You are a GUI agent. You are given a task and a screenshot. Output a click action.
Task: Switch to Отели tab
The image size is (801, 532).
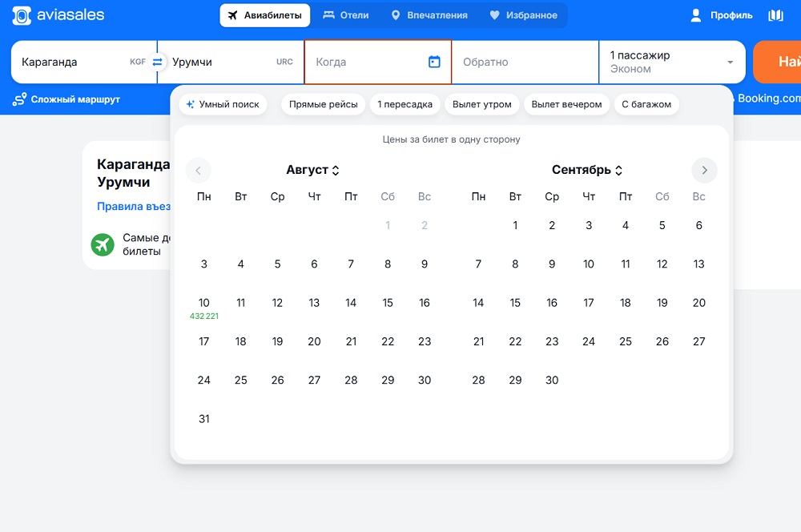coord(346,15)
